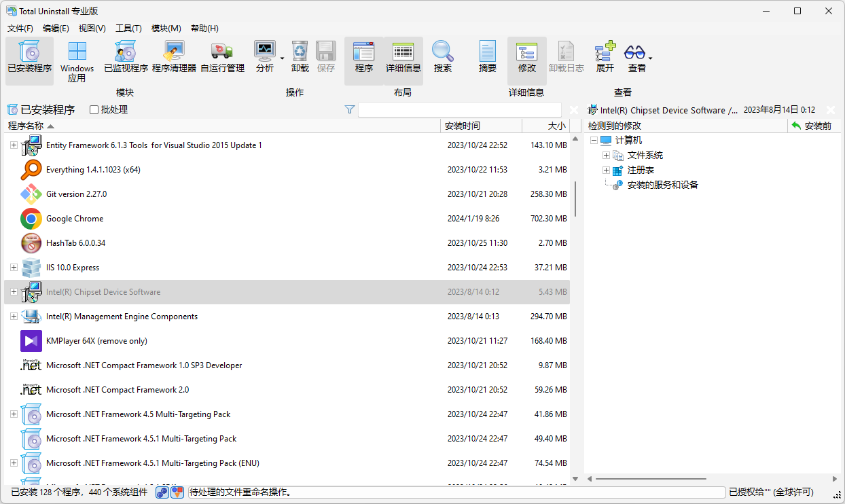Expand .NET Framework 4.5 Multi-Targeting Pack row
Image resolution: width=845 pixels, height=504 pixels.
(14, 414)
